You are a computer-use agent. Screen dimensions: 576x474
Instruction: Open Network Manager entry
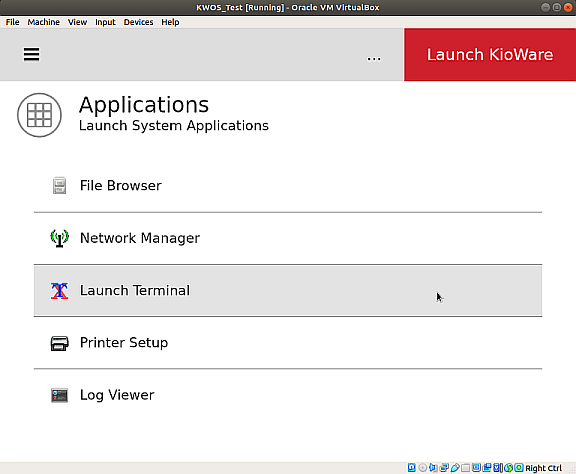[x=288, y=238]
